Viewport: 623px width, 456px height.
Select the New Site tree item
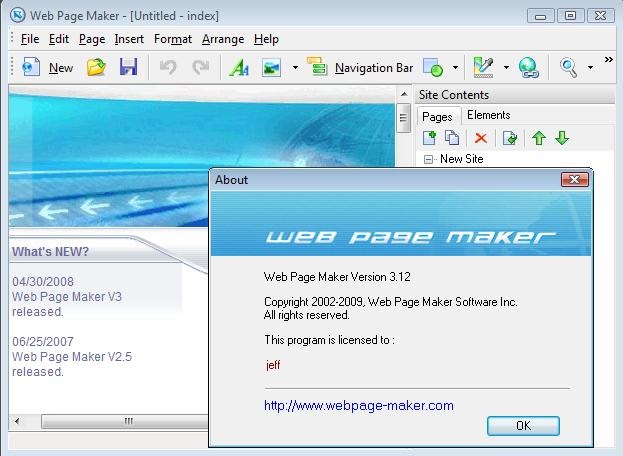[462, 159]
